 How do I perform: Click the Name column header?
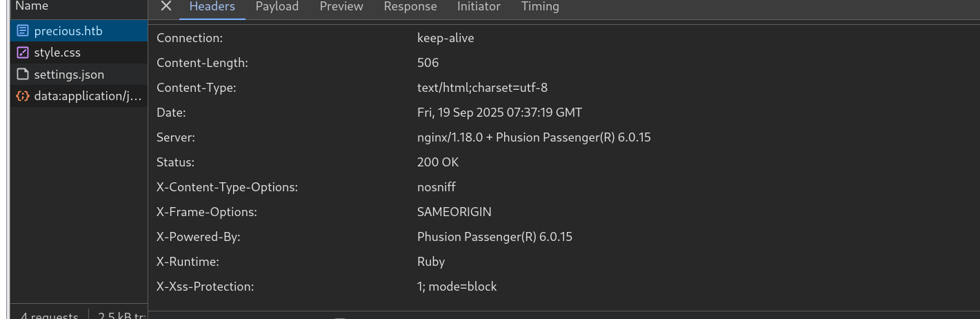pyautogui.click(x=32, y=6)
